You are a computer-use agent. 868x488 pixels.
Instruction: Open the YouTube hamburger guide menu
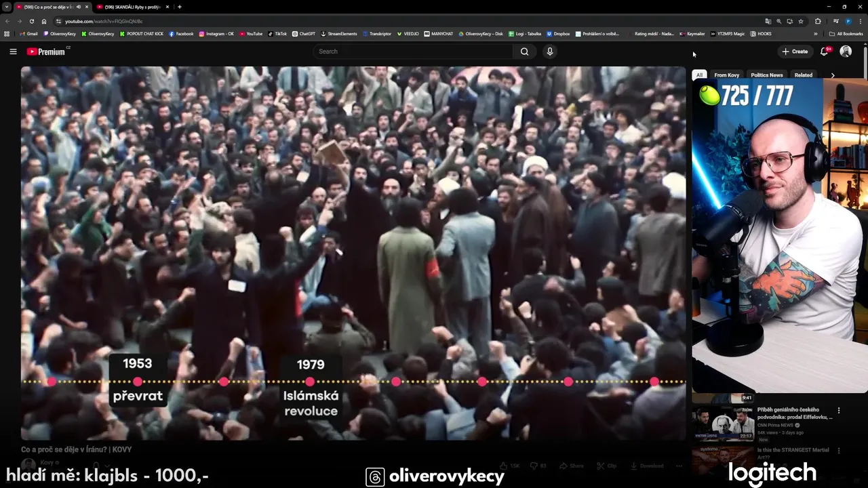tap(13, 52)
